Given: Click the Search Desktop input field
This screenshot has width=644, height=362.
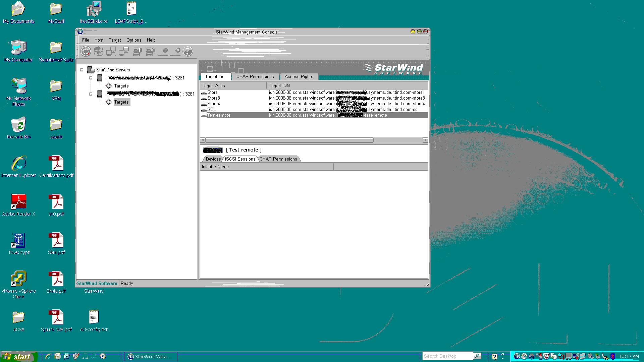Looking at the screenshot, I should (447, 356).
